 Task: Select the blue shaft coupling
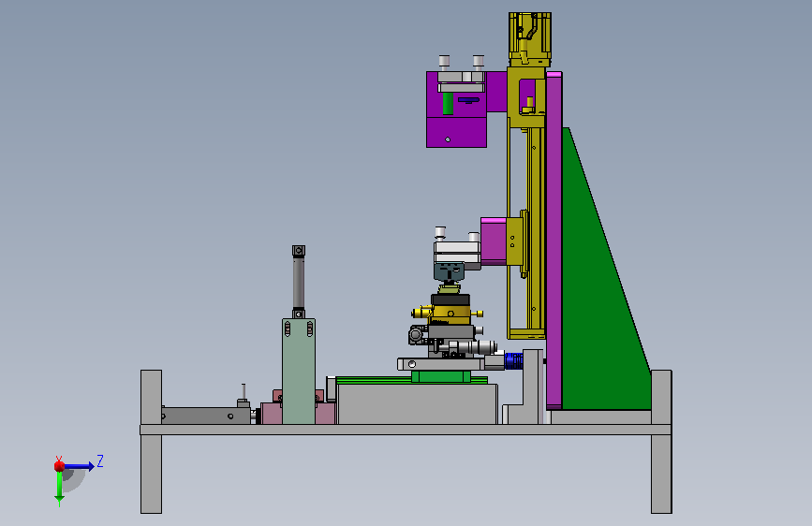pos(514,359)
